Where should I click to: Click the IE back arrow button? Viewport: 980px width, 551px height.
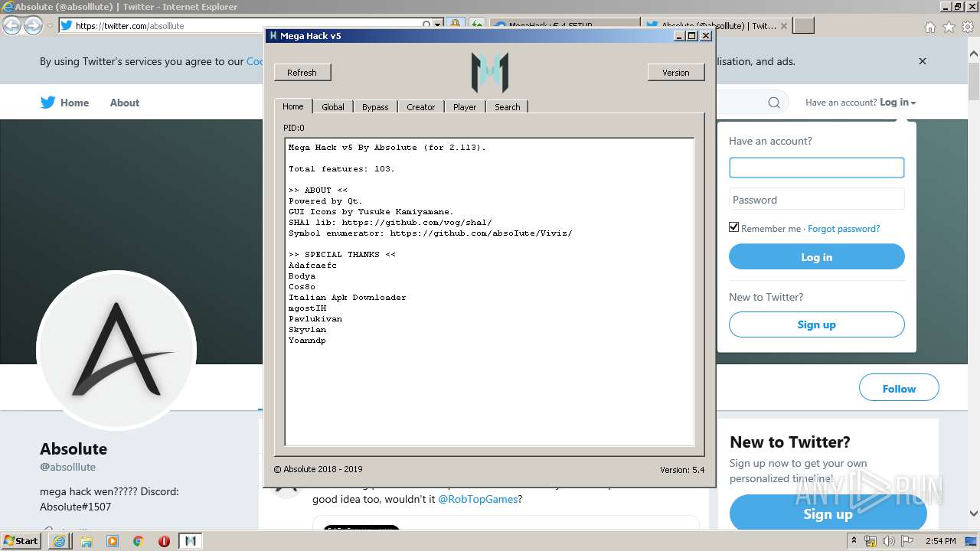pos(11,25)
